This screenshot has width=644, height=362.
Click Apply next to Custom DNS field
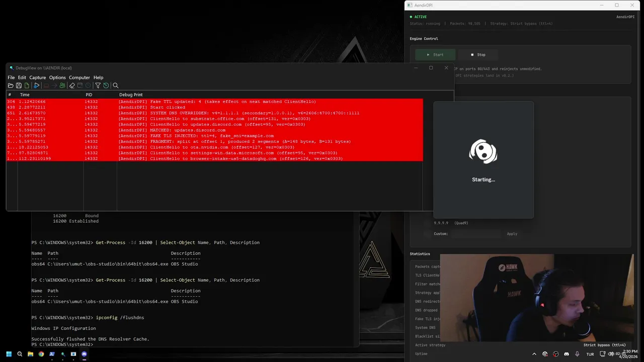coord(512,234)
